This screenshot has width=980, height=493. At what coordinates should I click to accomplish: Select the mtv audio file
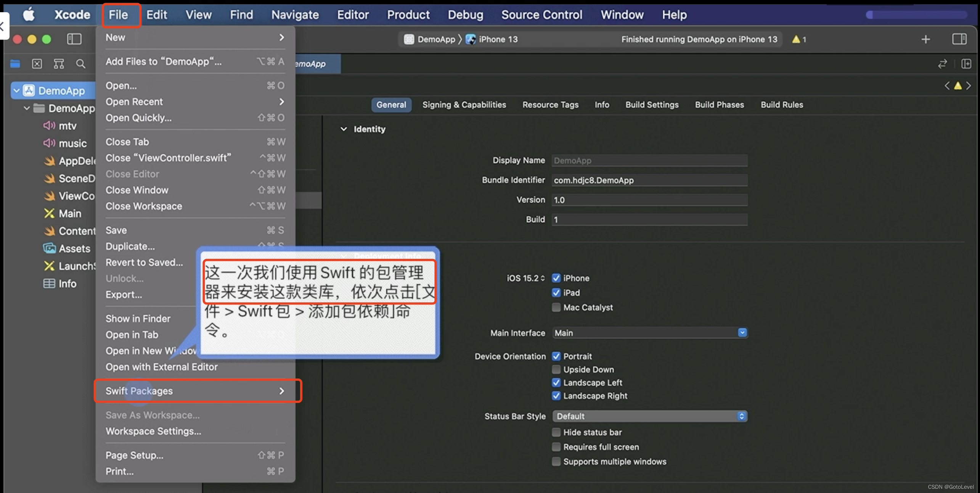click(x=67, y=126)
